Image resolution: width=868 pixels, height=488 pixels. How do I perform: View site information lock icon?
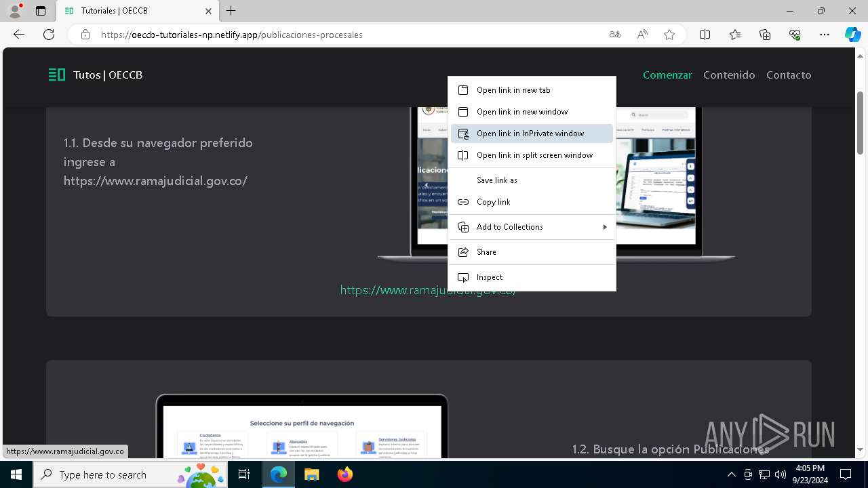(x=85, y=35)
